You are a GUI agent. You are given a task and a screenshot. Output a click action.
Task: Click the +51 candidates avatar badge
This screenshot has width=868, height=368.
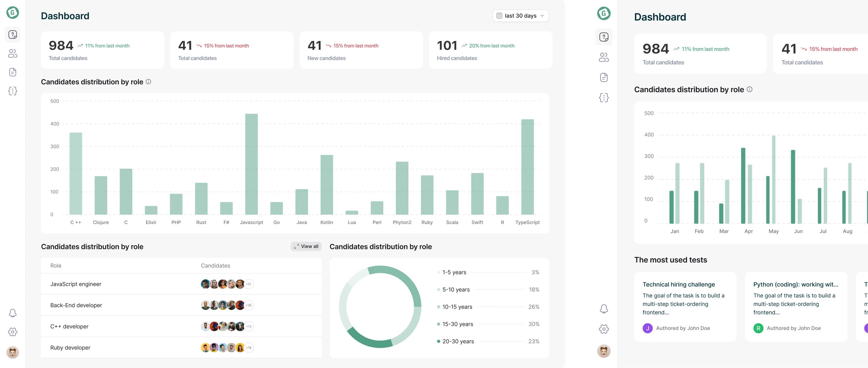pyautogui.click(x=249, y=284)
